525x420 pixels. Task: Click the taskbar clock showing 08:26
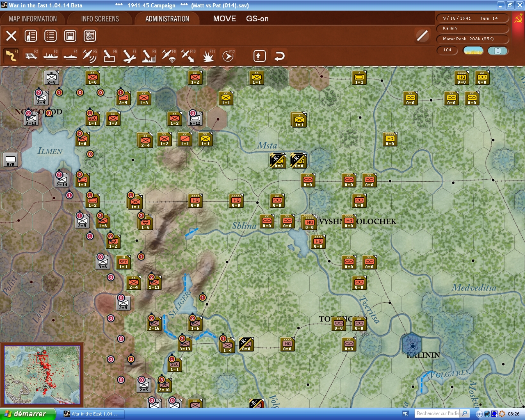click(x=514, y=414)
